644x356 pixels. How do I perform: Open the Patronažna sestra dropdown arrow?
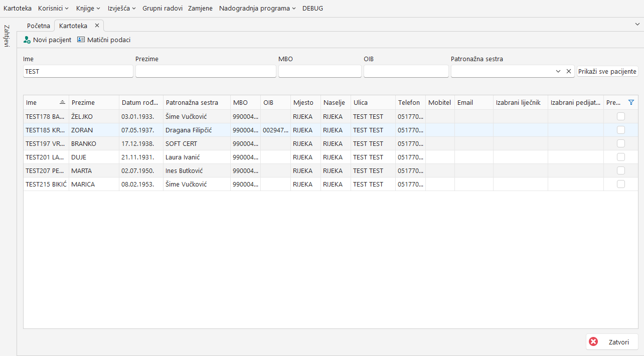coord(558,72)
